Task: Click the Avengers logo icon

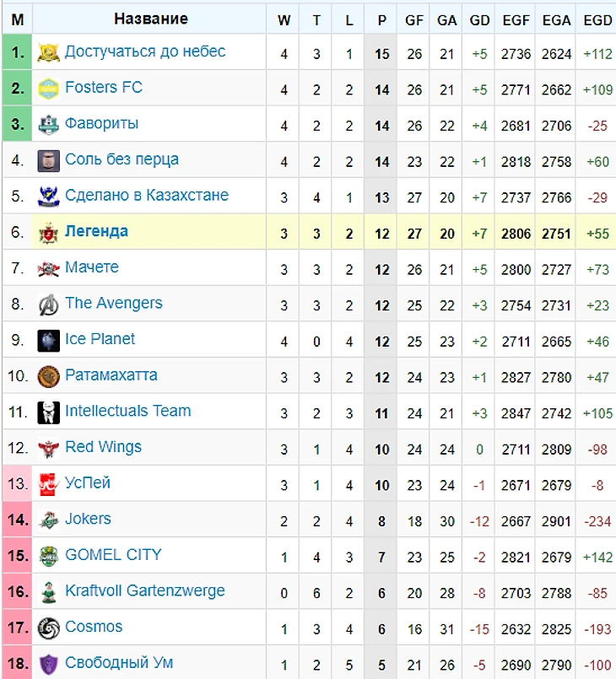Action: pyautogui.click(x=48, y=304)
